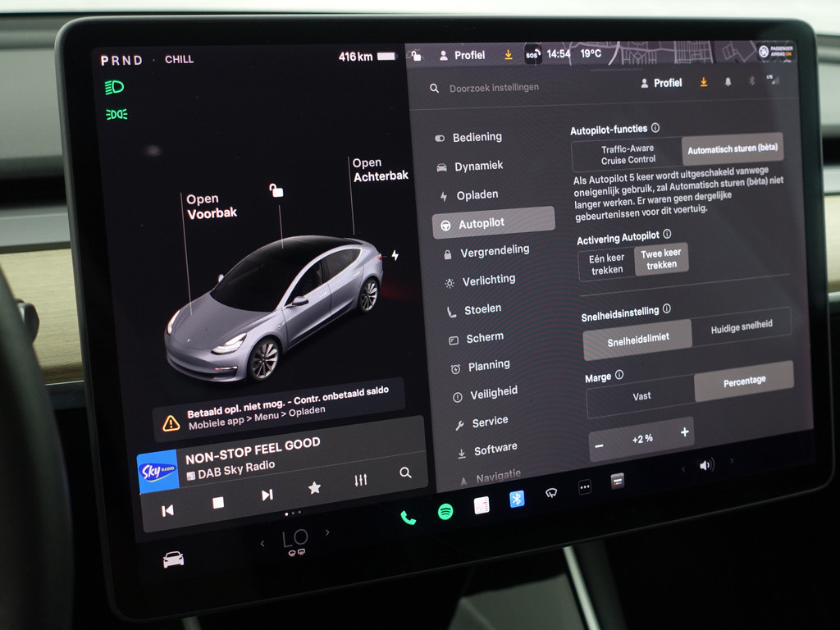Launch the Spotify app
This screenshot has height=630, width=840.
[x=445, y=512]
